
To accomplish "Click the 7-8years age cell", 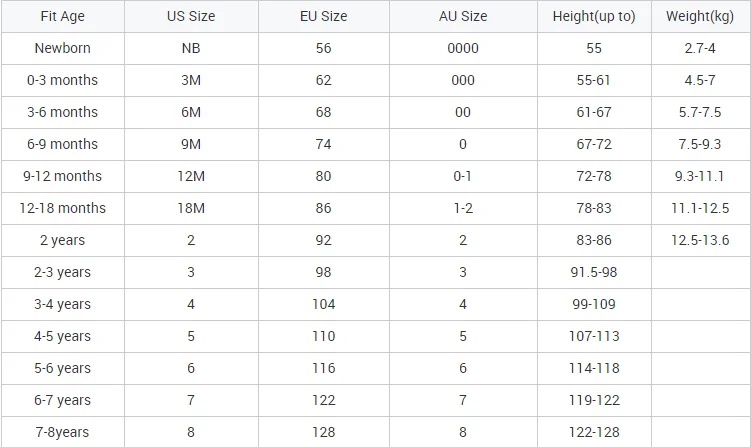I will pyautogui.click(x=61, y=432).
